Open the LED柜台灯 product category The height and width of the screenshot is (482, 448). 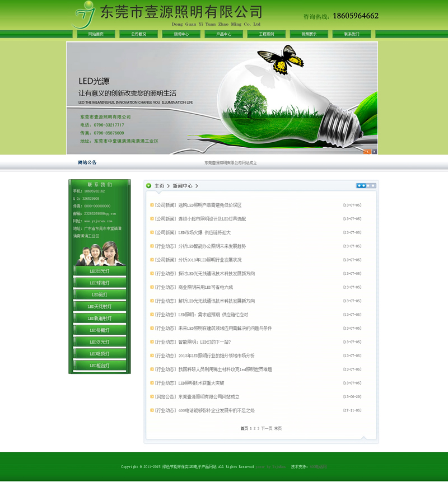pyautogui.click(x=100, y=366)
